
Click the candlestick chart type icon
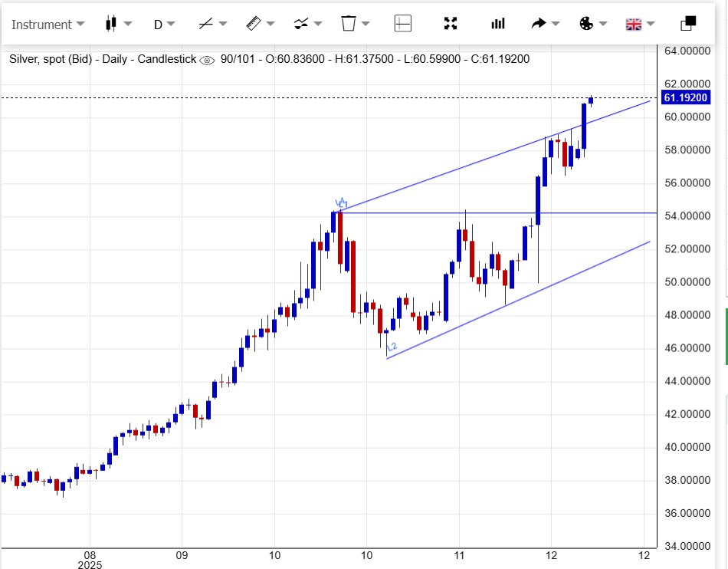(x=111, y=24)
